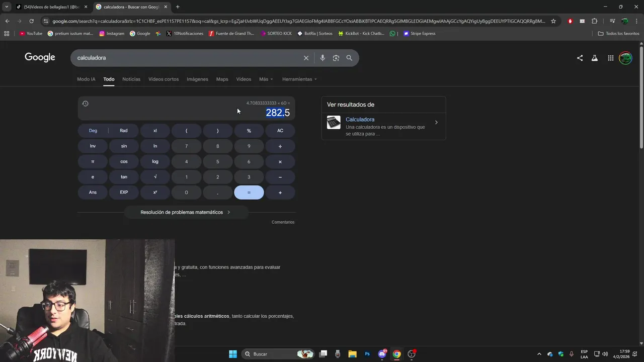
Task: Switch to the Noticias tab
Action: [x=131, y=79]
